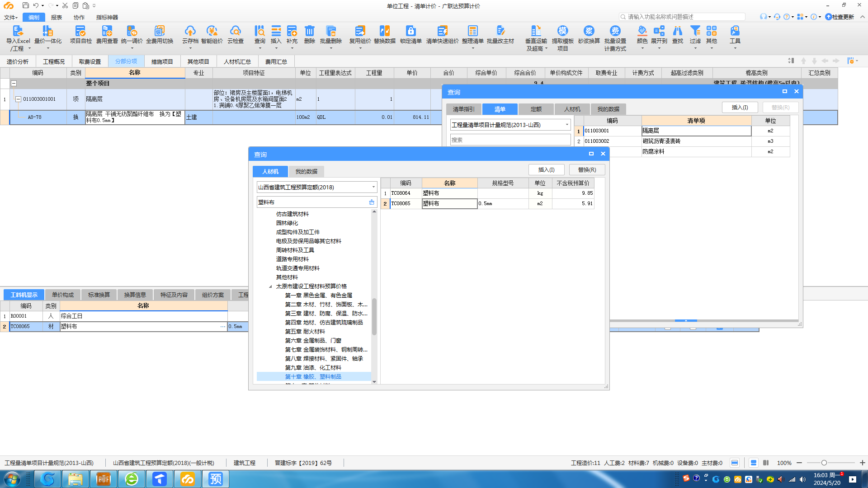Screen dimensions: 868x488
Task: Open 费用查看 fee viewer
Action: tap(107, 35)
